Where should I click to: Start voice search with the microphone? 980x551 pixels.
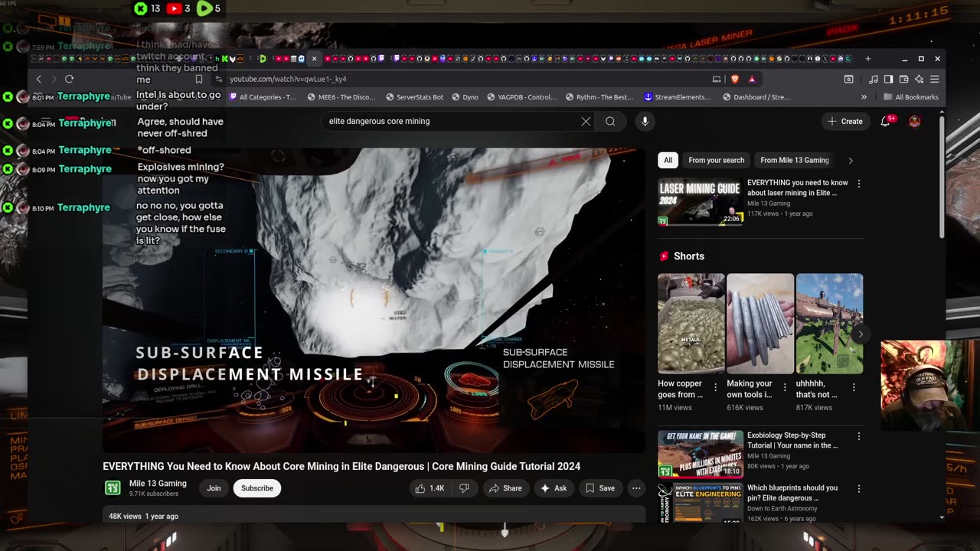pyautogui.click(x=645, y=121)
